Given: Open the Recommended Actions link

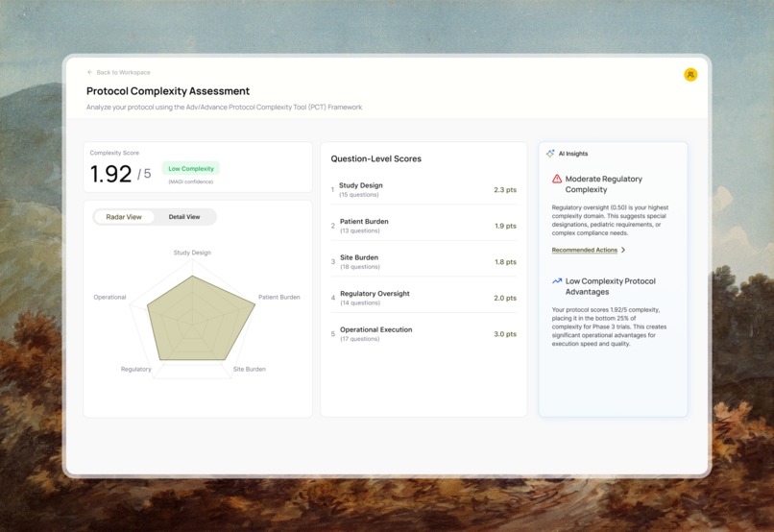Looking at the screenshot, I should (585, 251).
